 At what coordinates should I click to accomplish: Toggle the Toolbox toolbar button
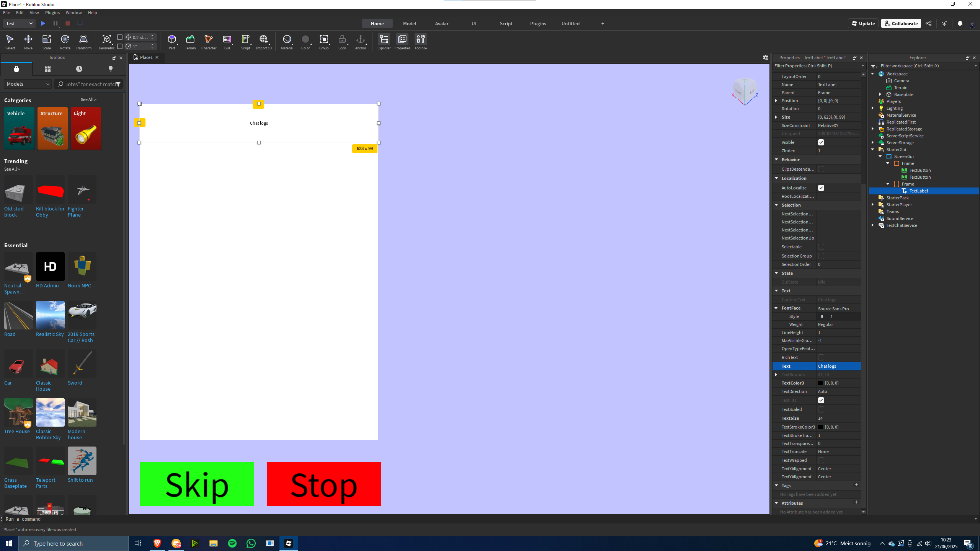[x=421, y=42]
